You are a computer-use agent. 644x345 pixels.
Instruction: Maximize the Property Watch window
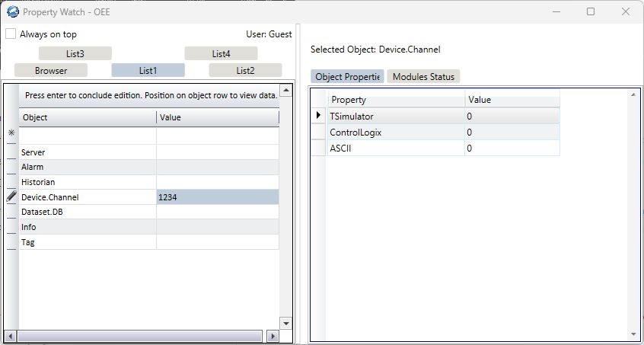pos(591,12)
